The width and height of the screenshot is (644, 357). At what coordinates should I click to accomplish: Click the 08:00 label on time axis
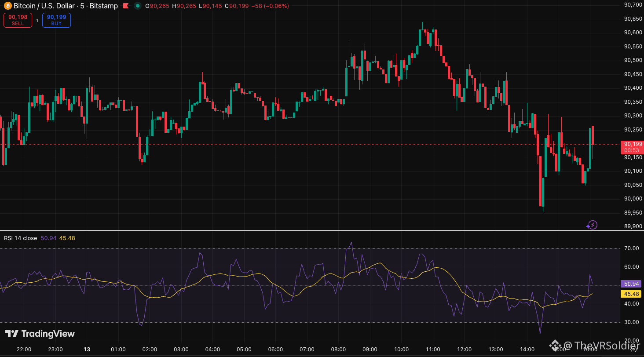pos(338,350)
